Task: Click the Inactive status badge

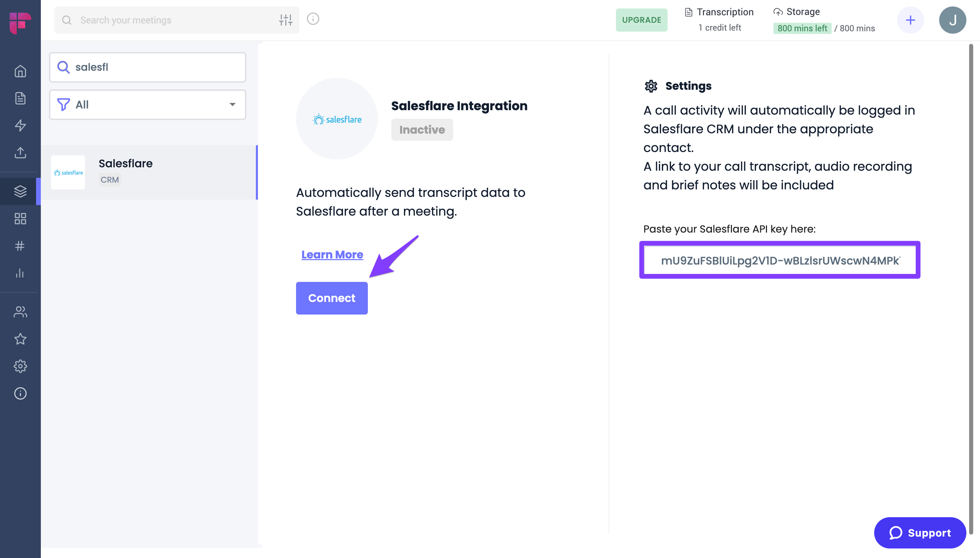Action: point(422,130)
